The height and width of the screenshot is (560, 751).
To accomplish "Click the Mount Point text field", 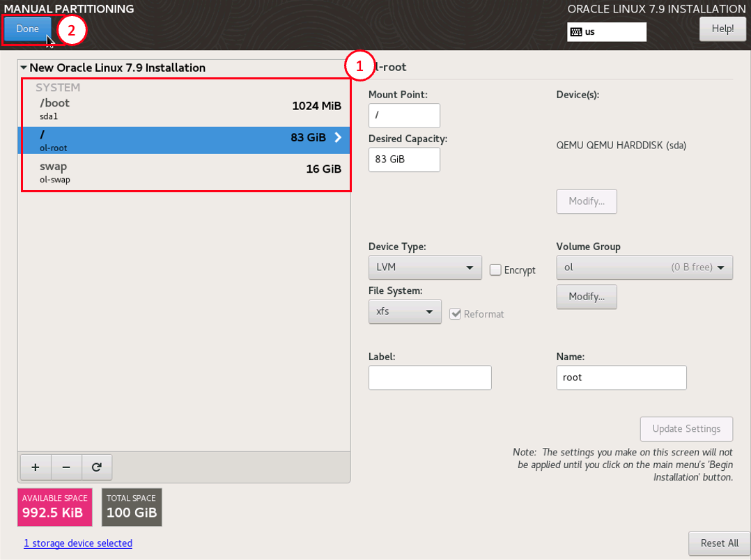I will (x=404, y=116).
